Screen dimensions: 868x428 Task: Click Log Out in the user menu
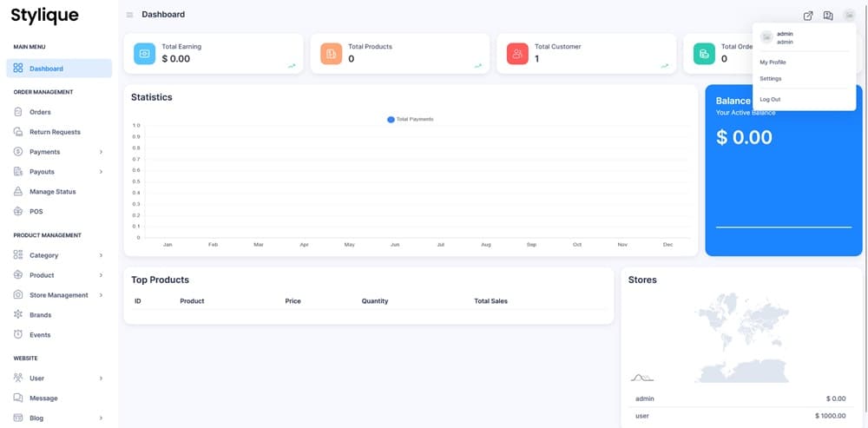click(770, 99)
